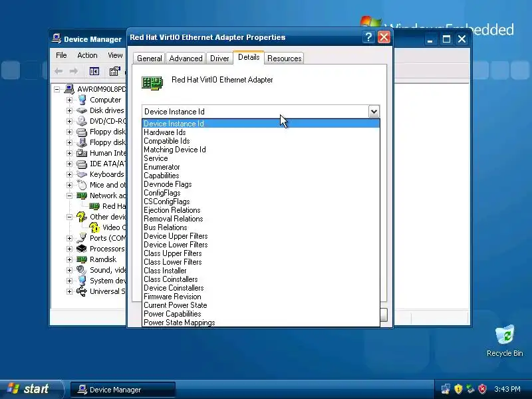This screenshot has height=399, width=532.
Task: Select the DVD/CD-ROM drives icon in tree
Action: (82, 121)
